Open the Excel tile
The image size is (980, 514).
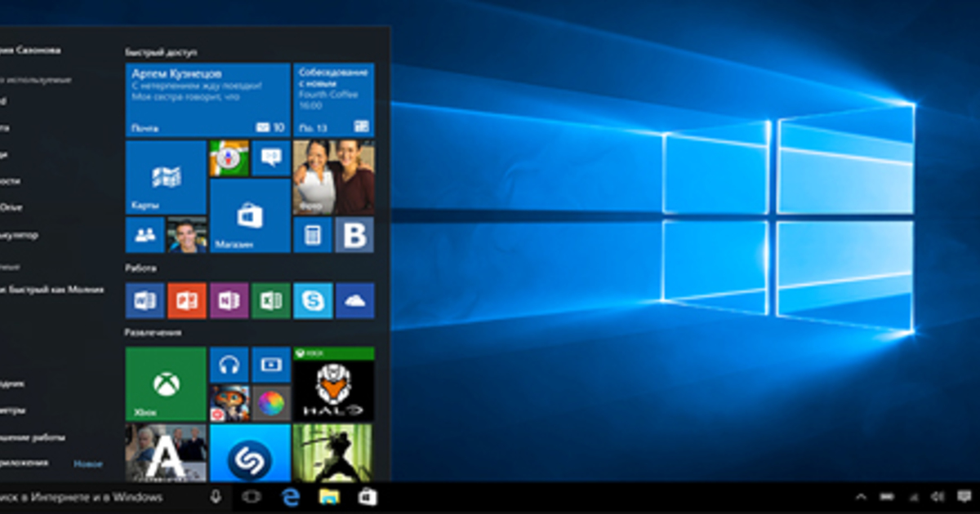click(x=271, y=300)
